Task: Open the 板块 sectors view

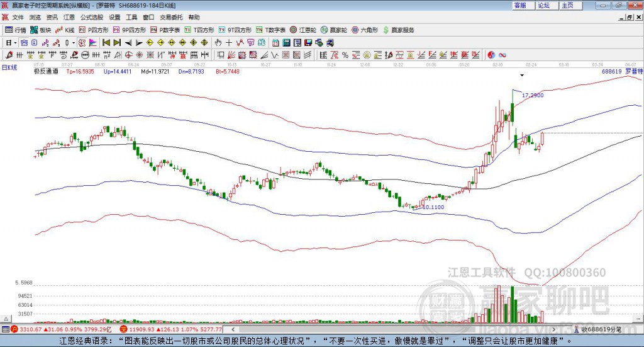Action: click(x=41, y=30)
